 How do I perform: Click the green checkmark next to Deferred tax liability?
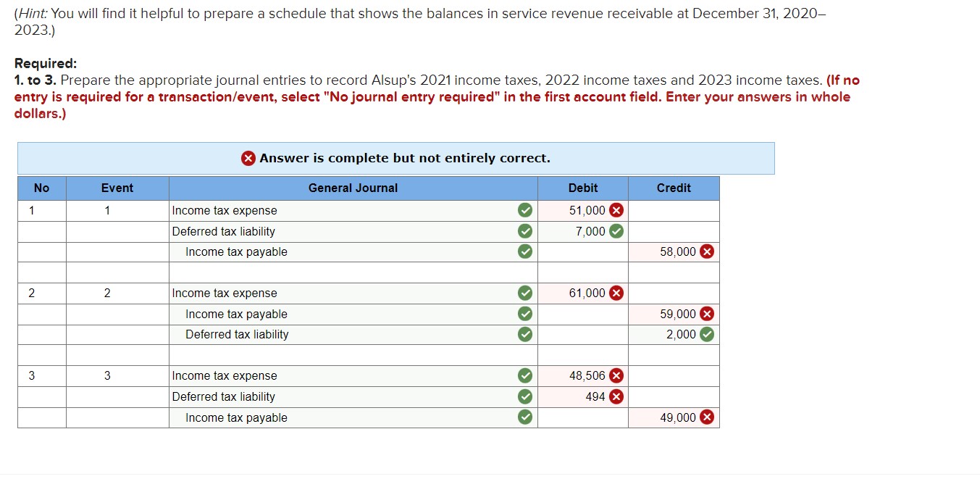526,231
